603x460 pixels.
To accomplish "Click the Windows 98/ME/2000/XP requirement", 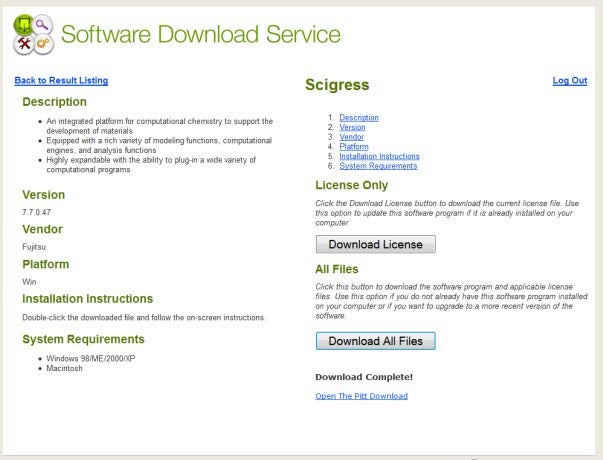I will pos(91,358).
